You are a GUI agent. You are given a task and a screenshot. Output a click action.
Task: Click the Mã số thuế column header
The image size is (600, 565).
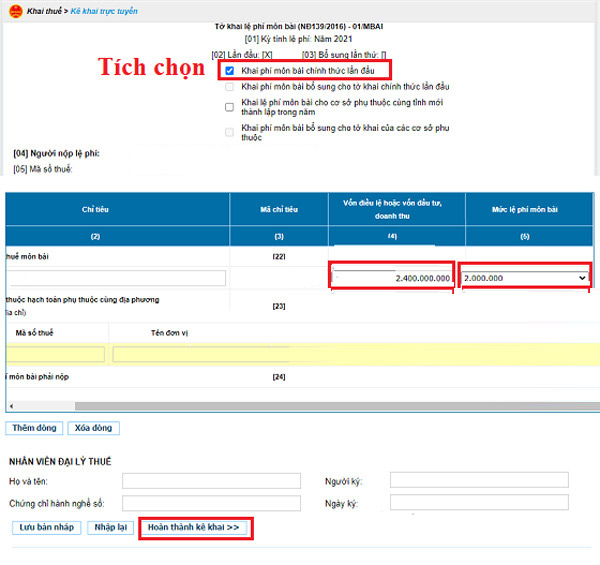(x=34, y=333)
